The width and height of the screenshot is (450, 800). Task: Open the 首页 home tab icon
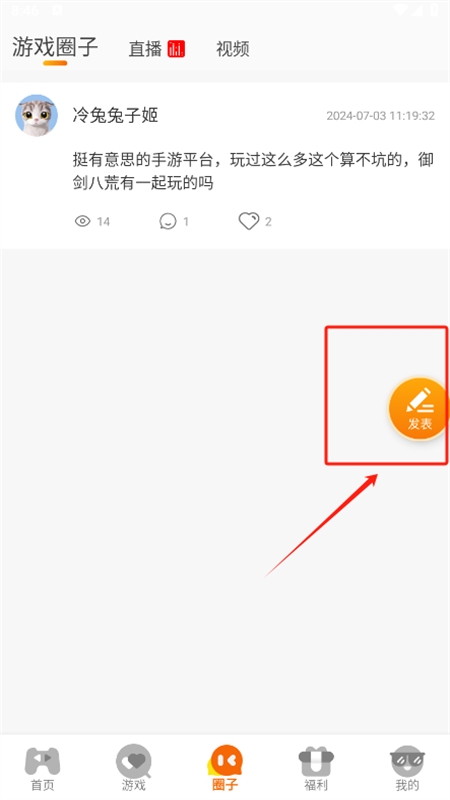click(42, 761)
